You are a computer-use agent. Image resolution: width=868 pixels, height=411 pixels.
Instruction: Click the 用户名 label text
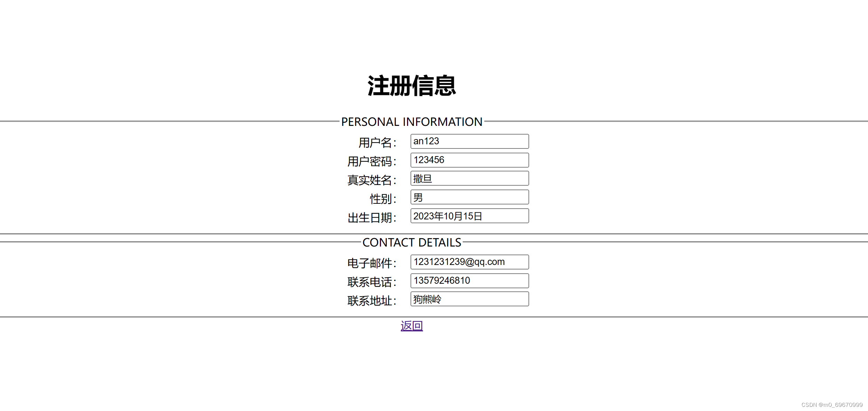click(x=375, y=141)
